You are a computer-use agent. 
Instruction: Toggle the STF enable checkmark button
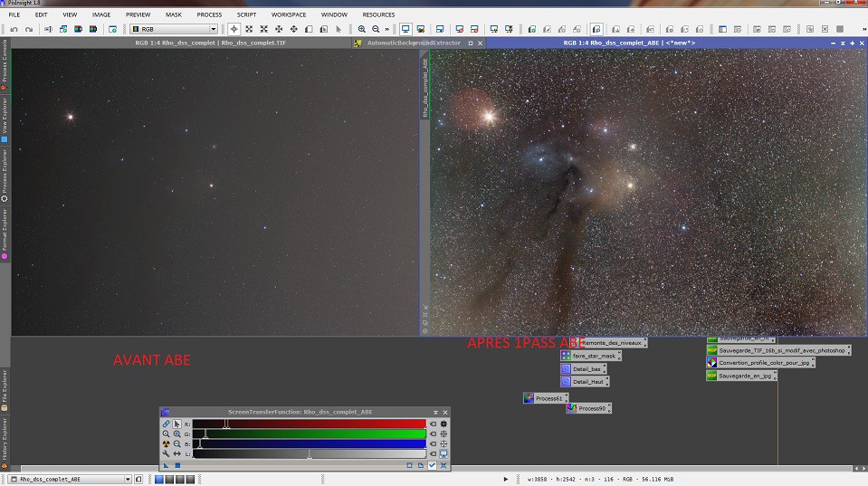coord(432,465)
